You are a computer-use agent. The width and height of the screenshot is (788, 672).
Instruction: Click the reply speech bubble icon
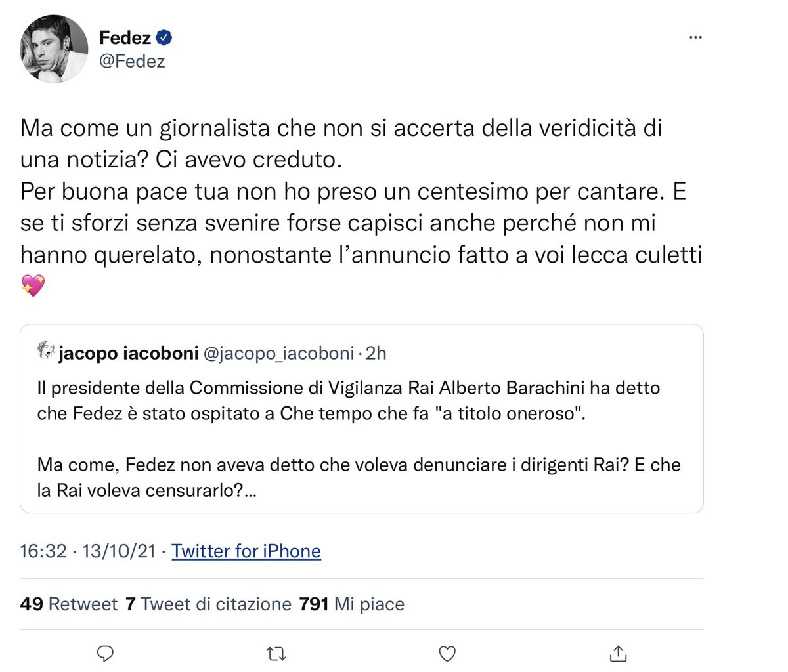[106, 653]
